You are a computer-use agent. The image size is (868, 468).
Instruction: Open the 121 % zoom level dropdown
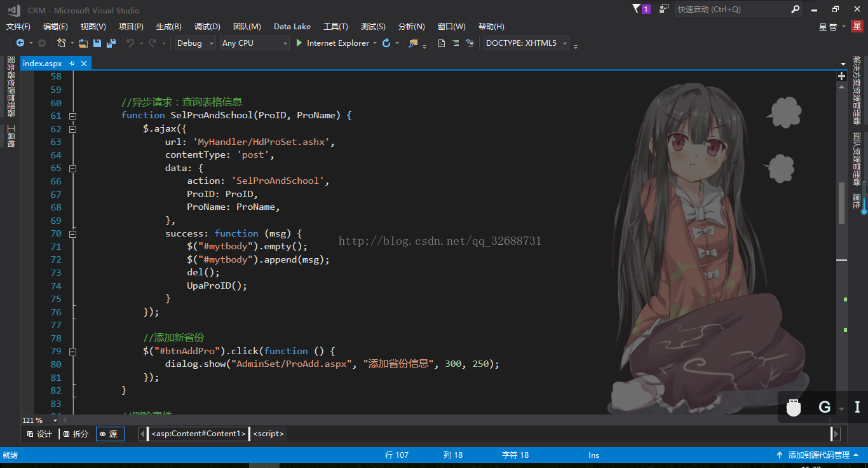tap(55, 420)
